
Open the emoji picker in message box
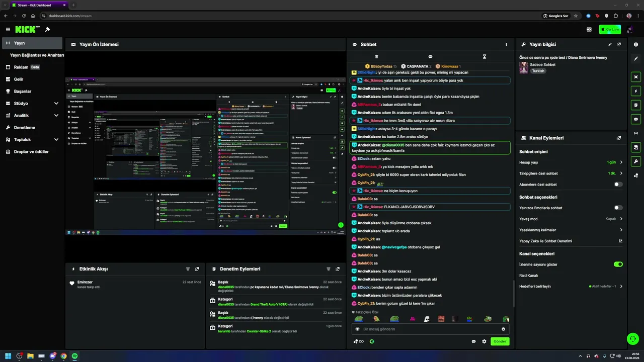coord(503,329)
